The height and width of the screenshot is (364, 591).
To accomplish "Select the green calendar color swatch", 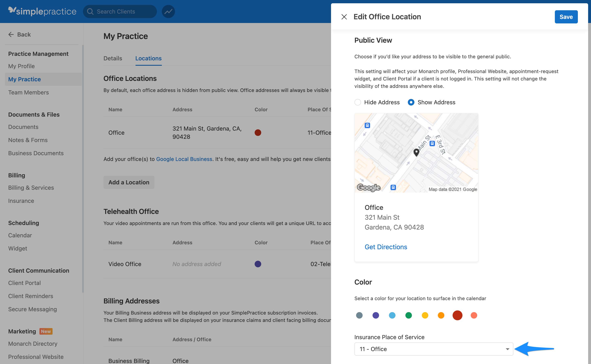I will coord(408,315).
